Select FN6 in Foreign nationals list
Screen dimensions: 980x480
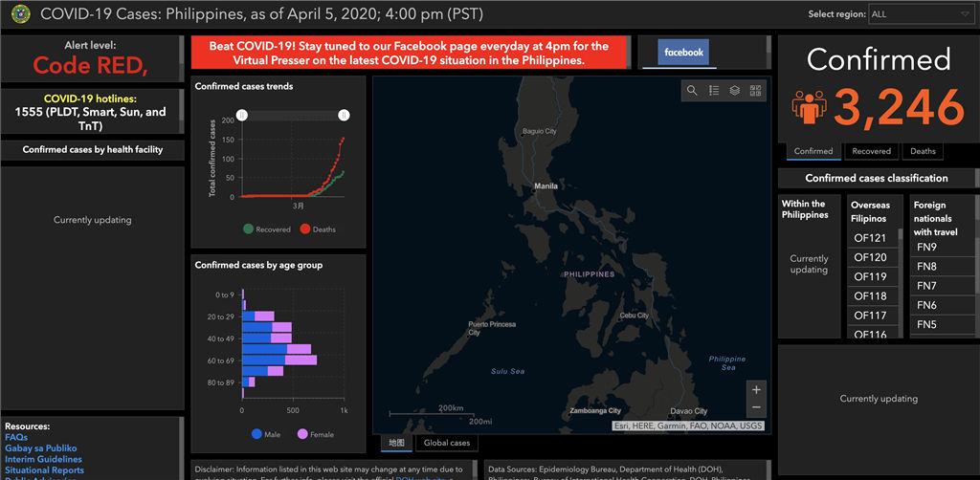(941, 306)
